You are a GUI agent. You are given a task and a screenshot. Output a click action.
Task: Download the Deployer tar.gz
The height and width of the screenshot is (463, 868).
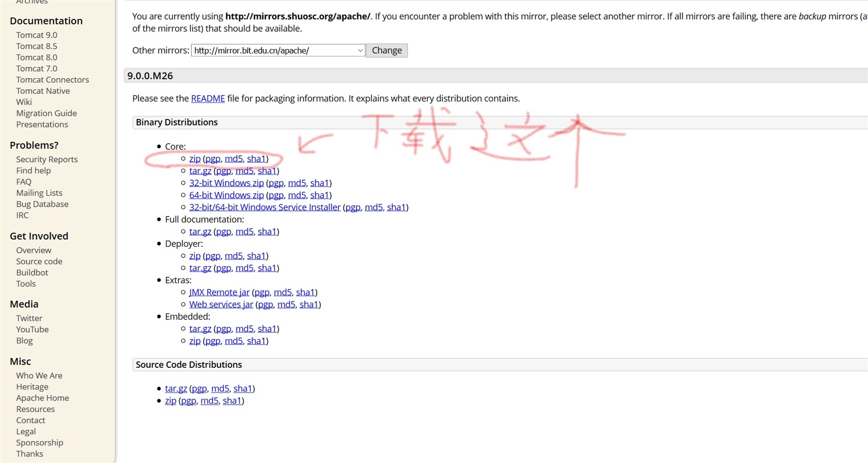point(200,268)
